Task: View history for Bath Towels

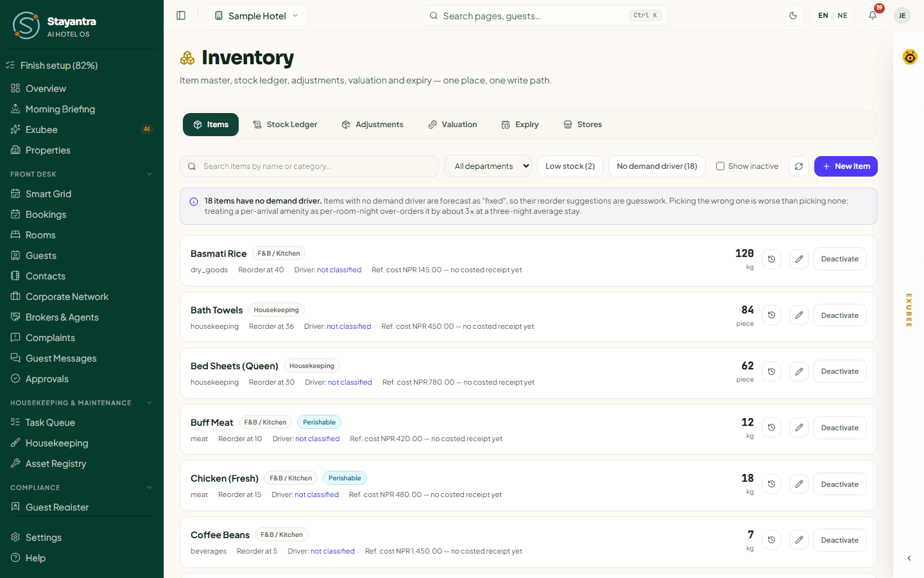Action: [772, 315]
